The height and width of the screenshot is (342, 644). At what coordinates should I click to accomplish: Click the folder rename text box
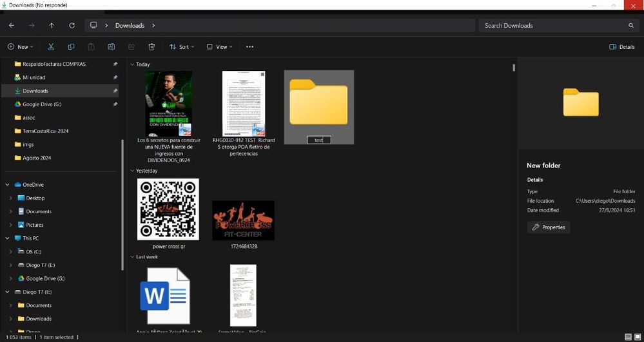coord(318,140)
